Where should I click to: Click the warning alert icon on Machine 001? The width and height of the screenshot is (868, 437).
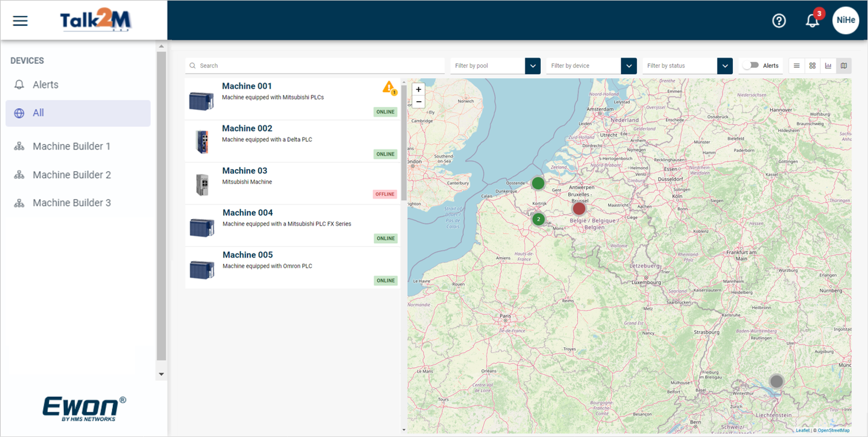[390, 88]
